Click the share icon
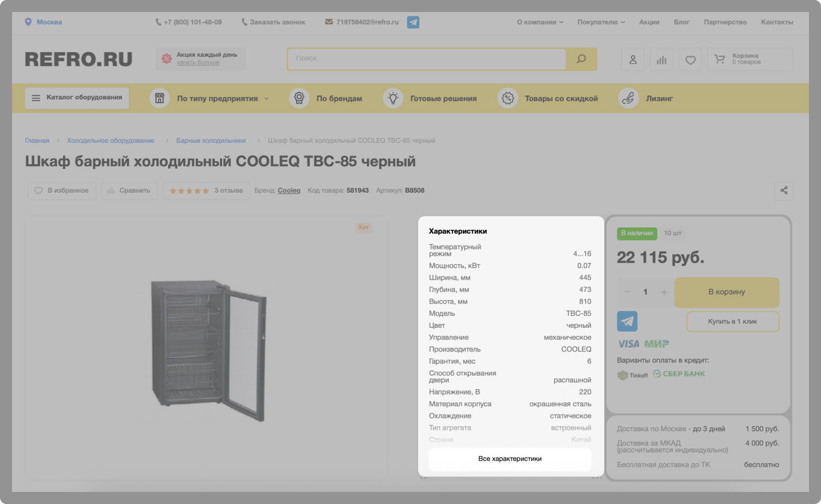 point(784,190)
